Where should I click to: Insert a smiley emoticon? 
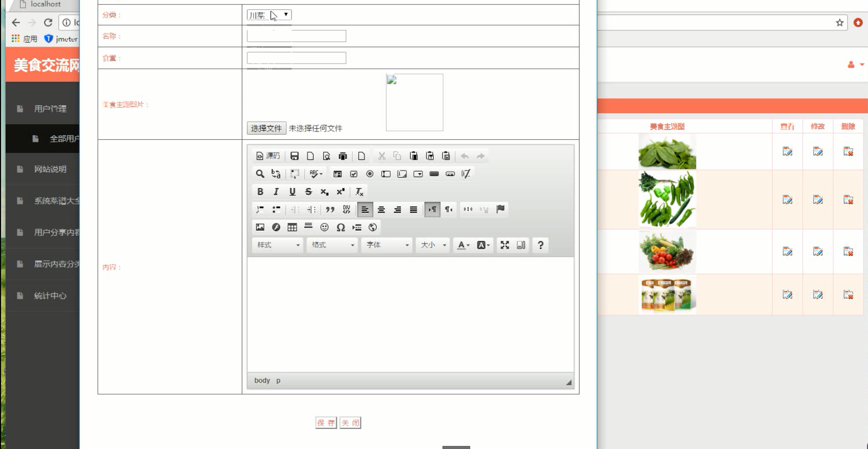[x=324, y=227]
